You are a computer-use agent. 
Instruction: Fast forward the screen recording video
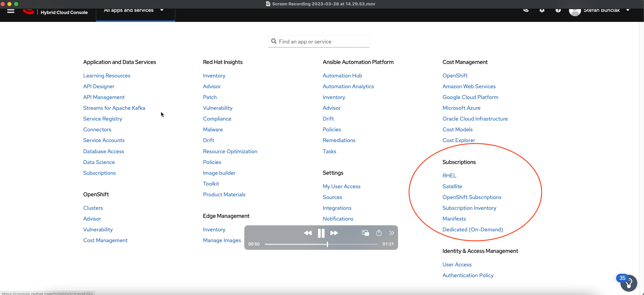pos(334,233)
